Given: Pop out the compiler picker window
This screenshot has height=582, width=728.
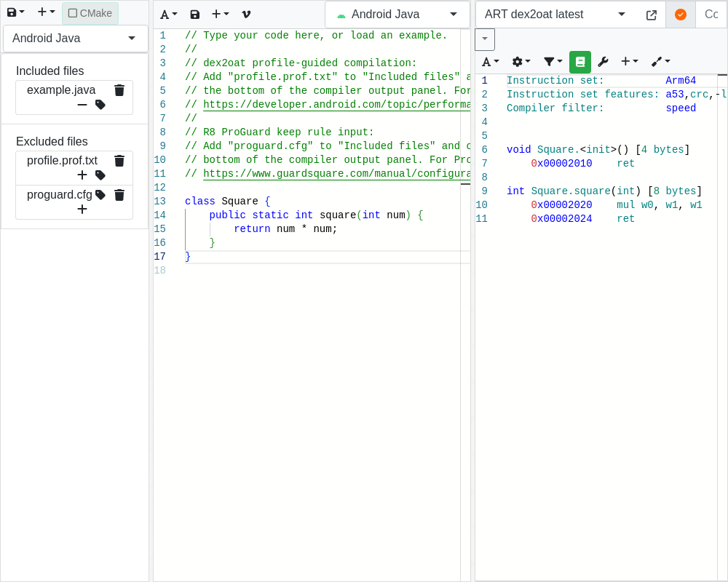Looking at the screenshot, I should 652,15.
